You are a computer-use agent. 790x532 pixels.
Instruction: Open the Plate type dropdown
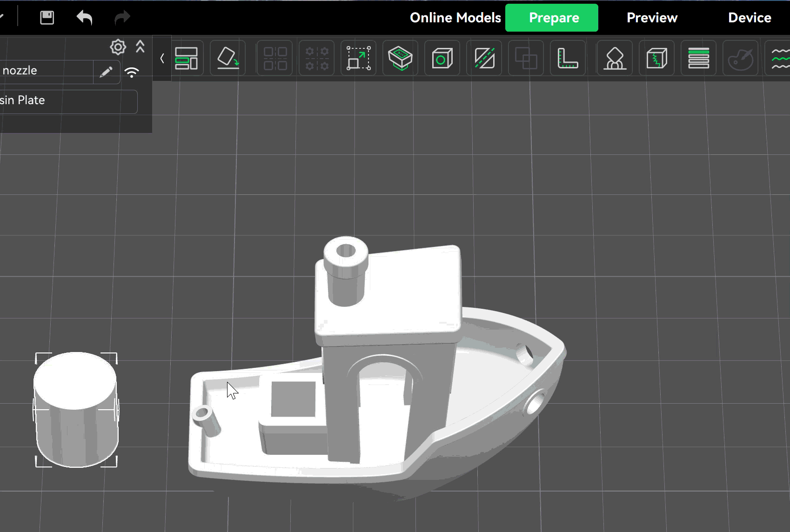click(68, 101)
